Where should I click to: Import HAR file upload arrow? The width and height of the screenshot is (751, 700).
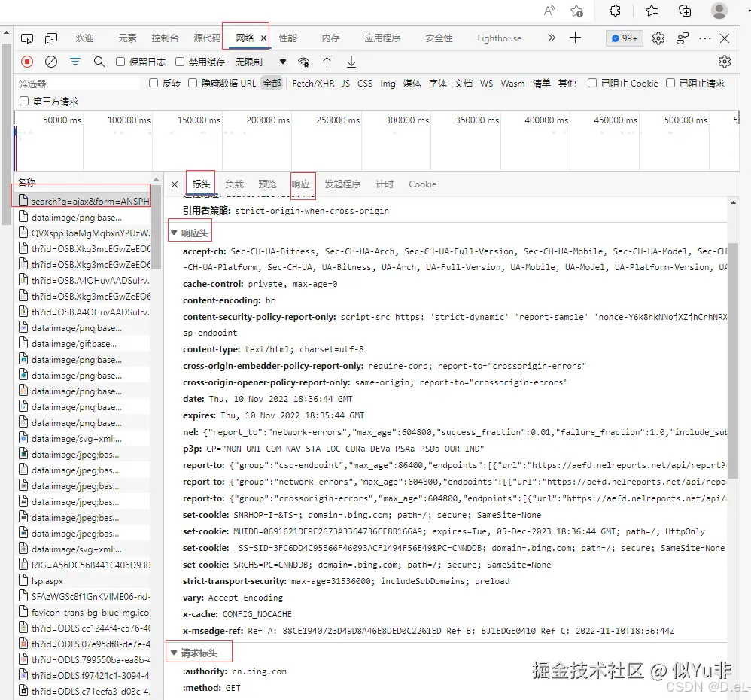click(327, 62)
